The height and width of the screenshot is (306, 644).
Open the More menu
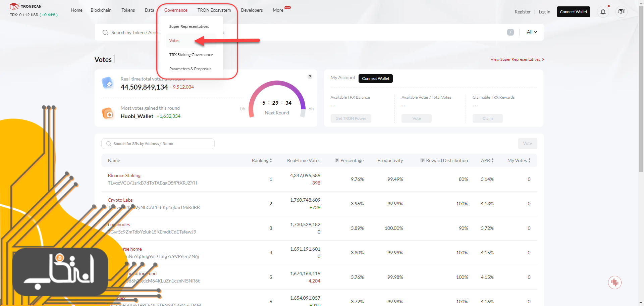click(278, 10)
